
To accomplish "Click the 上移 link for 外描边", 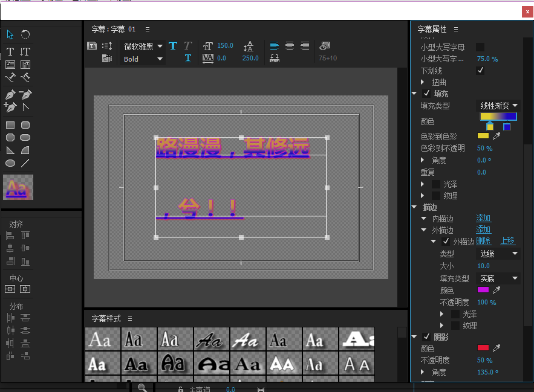I will point(507,241).
